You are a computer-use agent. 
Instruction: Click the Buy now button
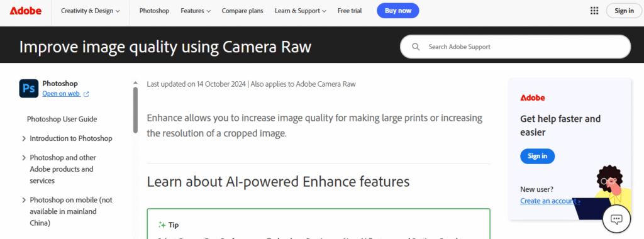coord(398,11)
